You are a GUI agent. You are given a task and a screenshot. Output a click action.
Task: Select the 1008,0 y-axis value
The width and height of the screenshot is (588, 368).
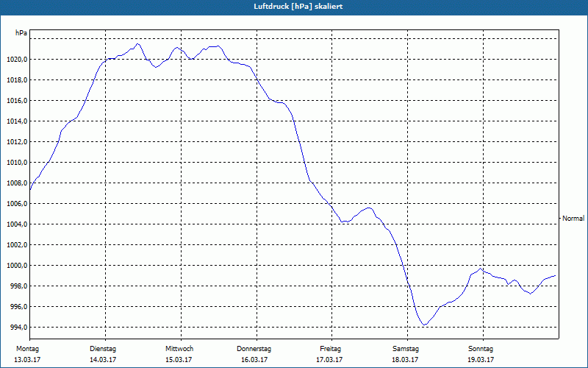pyautogui.click(x=15, y=183)
